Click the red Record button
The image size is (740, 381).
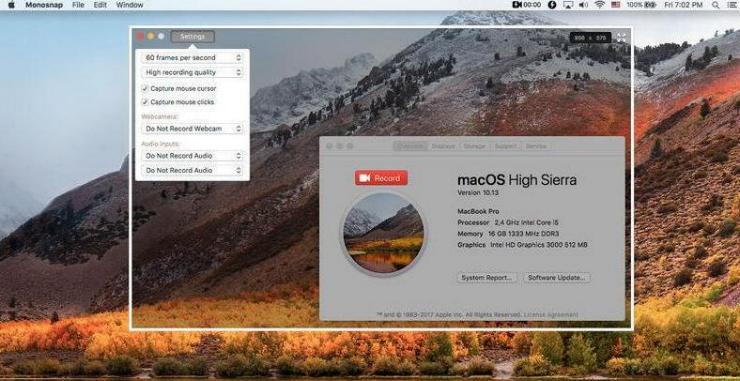click(381, 178)
